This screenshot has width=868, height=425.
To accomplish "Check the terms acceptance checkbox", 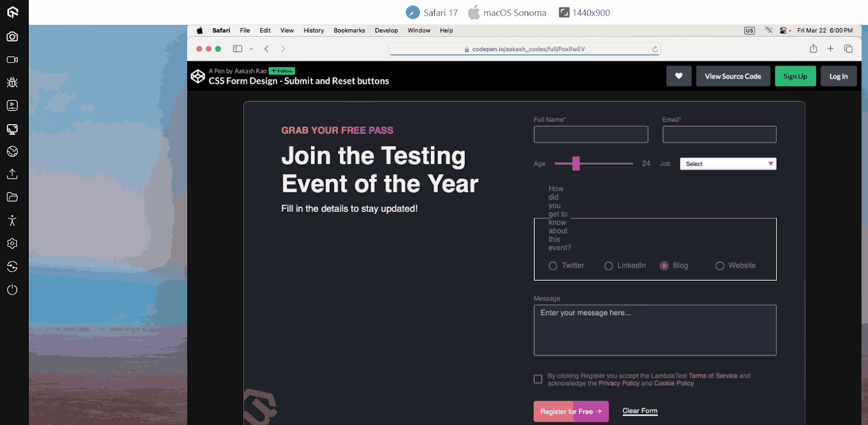I will point(538,379).
